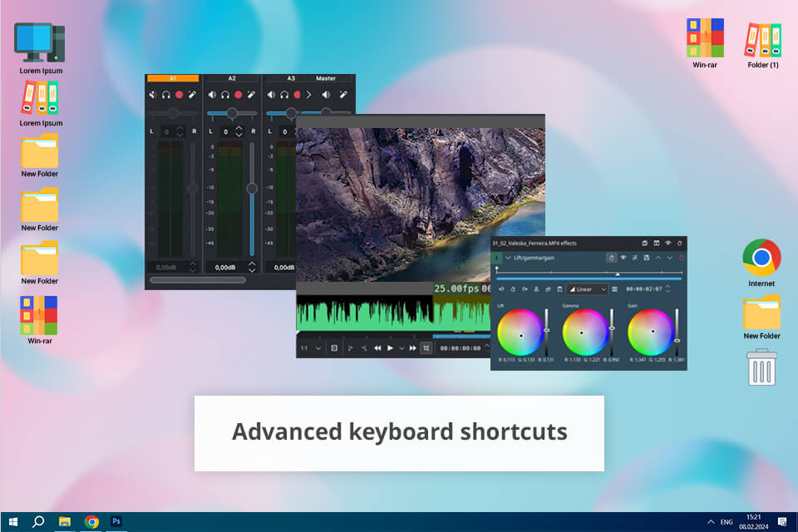Image resolution: width=798 pixels, height=532 pixels.
Task: Arm recording on A2 track
Action: click(239, 95)
